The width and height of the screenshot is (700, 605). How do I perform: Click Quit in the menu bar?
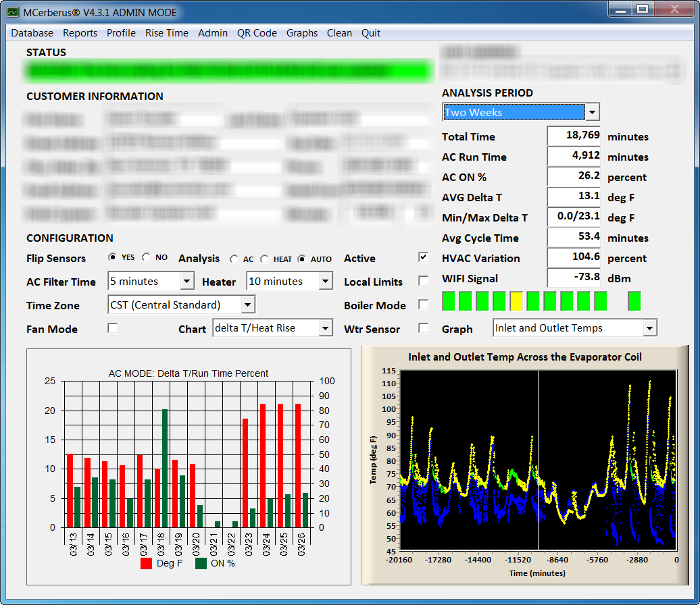(x=371, y=33)
